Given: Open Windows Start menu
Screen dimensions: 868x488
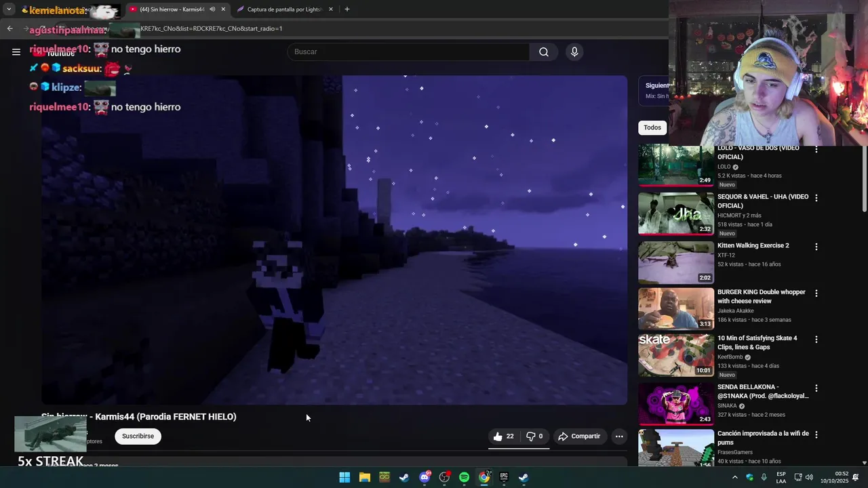Looking at the screenshot, I should click(344, 477).
